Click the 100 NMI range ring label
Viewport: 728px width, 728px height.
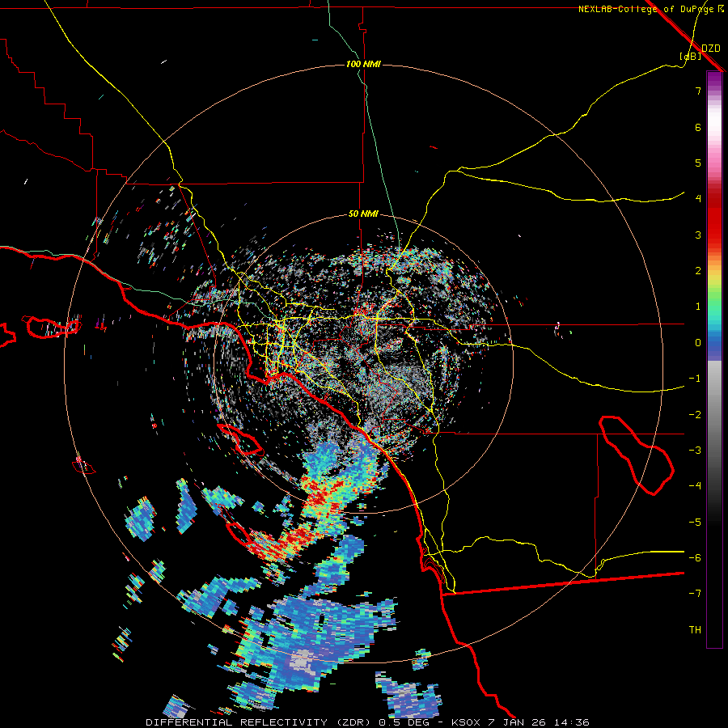point(363,64)
